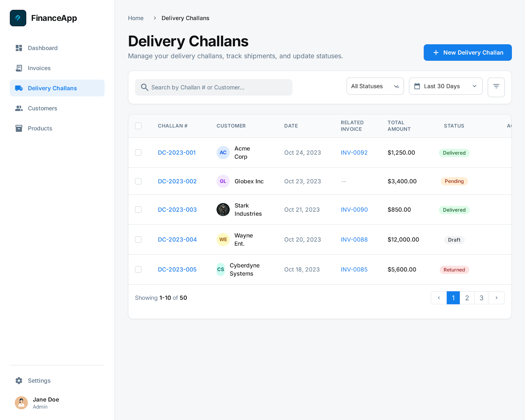
Task: Toggle the select-all checkbox in table header
Action: coord(138,126)
